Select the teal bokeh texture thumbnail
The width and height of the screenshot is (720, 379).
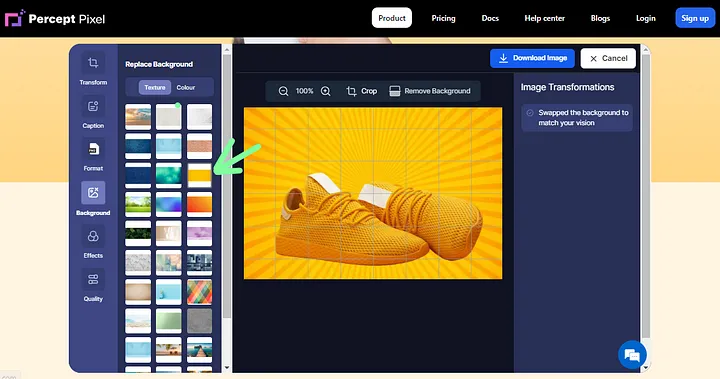169,175
